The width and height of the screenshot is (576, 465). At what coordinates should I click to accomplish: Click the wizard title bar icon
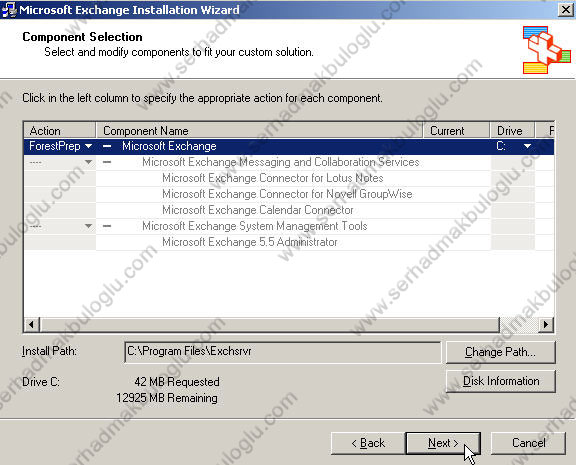9,10
